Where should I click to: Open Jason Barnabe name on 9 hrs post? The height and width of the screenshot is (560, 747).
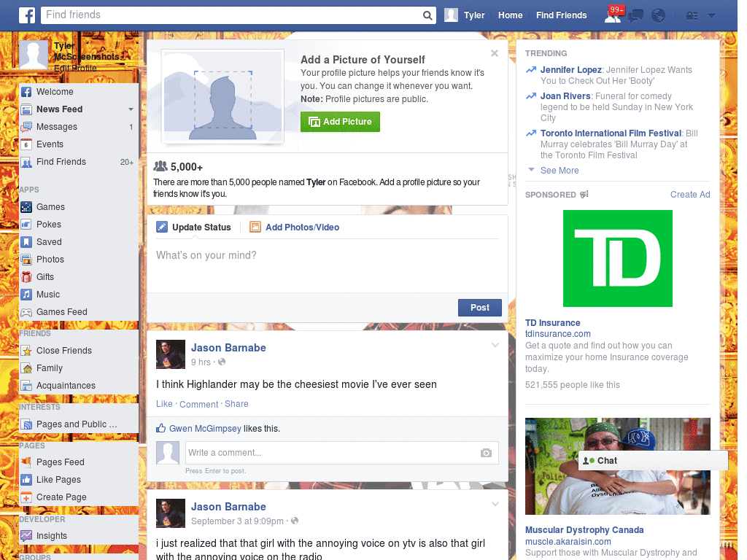click(228, 348)
